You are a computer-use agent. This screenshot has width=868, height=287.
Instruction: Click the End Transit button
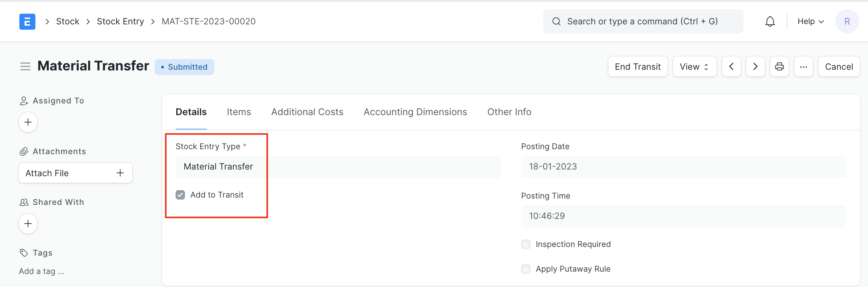tap(637, 67)
